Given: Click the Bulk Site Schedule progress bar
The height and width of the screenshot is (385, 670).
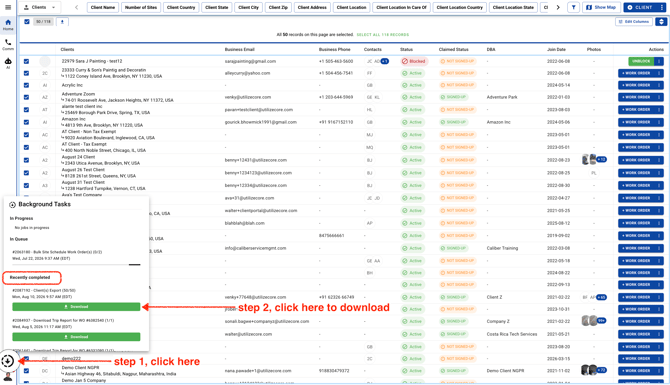Looking at the screenshot, I should [x=76, y=265].
